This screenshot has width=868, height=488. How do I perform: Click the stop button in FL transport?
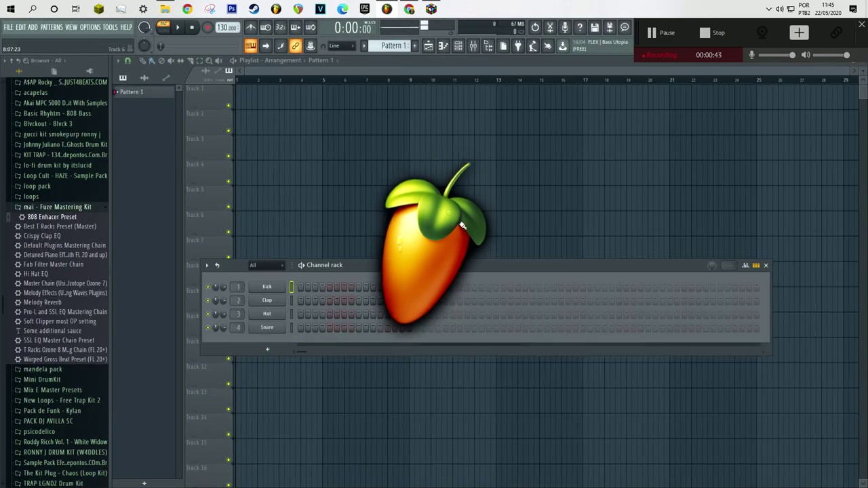(192, 28)
